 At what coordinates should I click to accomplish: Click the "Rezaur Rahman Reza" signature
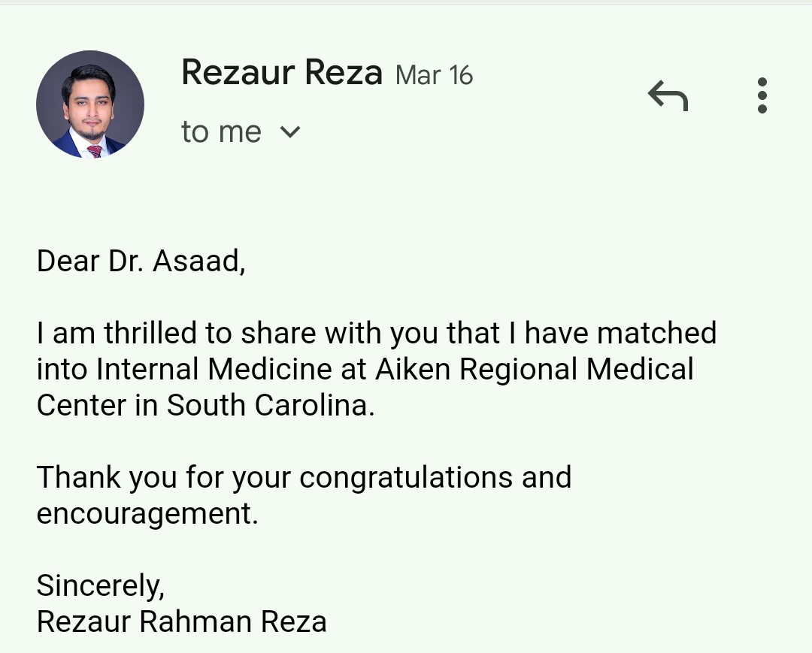(x=181, y=621)
